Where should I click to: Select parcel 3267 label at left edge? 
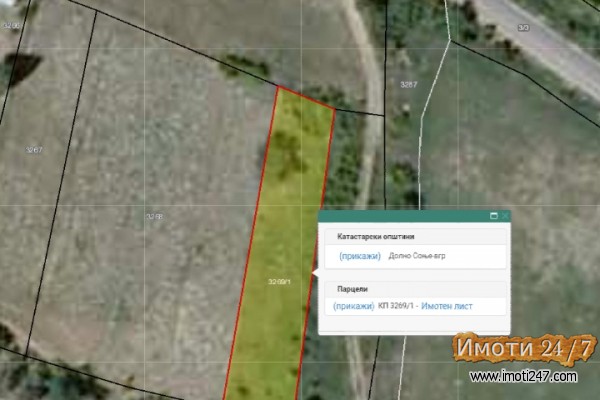point(34,150)
